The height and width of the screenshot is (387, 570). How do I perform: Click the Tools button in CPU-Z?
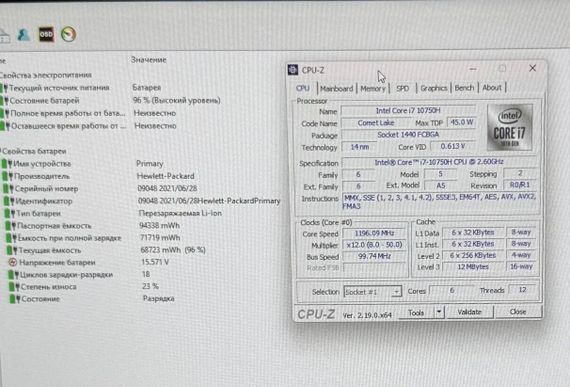tap(416, 313)
